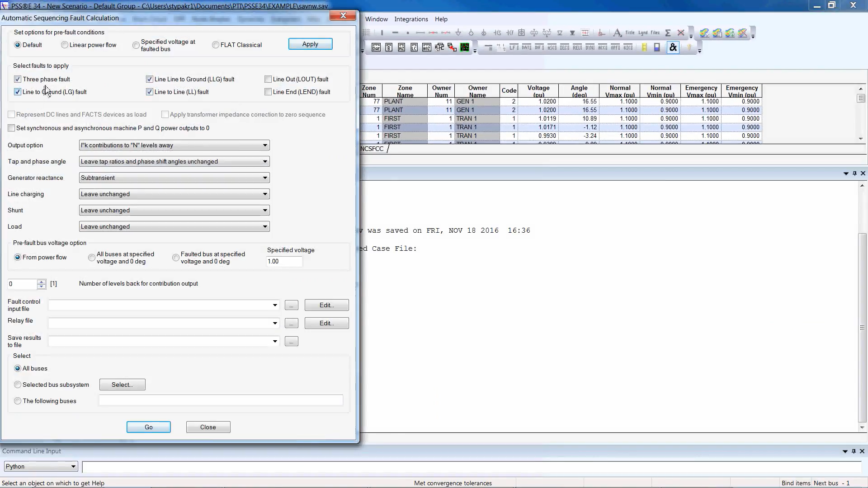Click the yellow ladder toolbar icon
This screenshot has width=868, height=488.
[644, 47]
